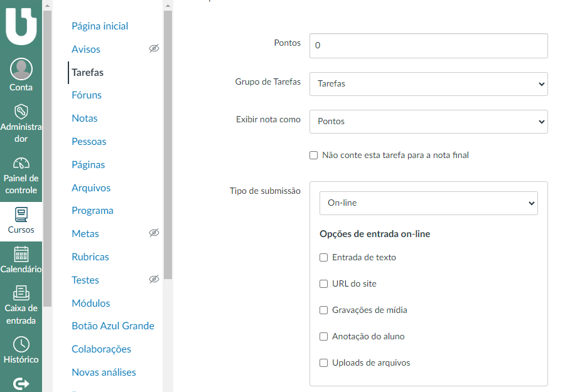Open the Cursos book icon
This screenshot has height=392, width=565.
(21, 215)
